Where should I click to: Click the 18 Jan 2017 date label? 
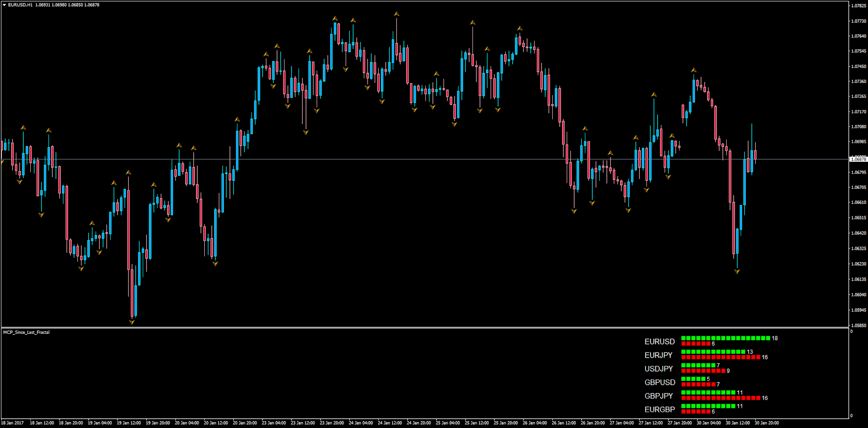(12, 423)
